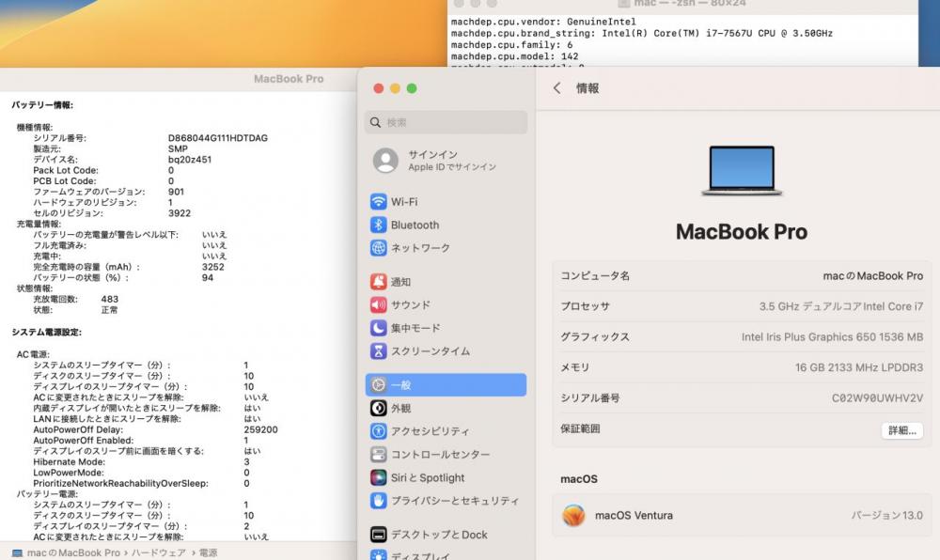Click Terminal line machdep.cpu.family: 6

[511, 45]
